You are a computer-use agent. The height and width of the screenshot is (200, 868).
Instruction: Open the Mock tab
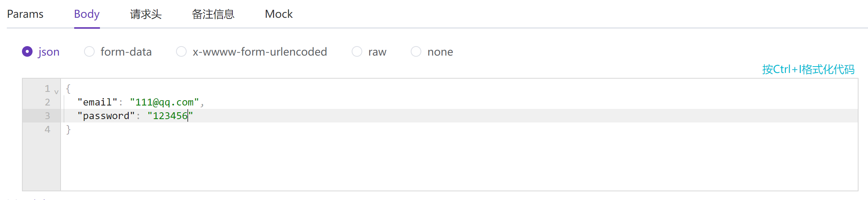pos(279,14)
